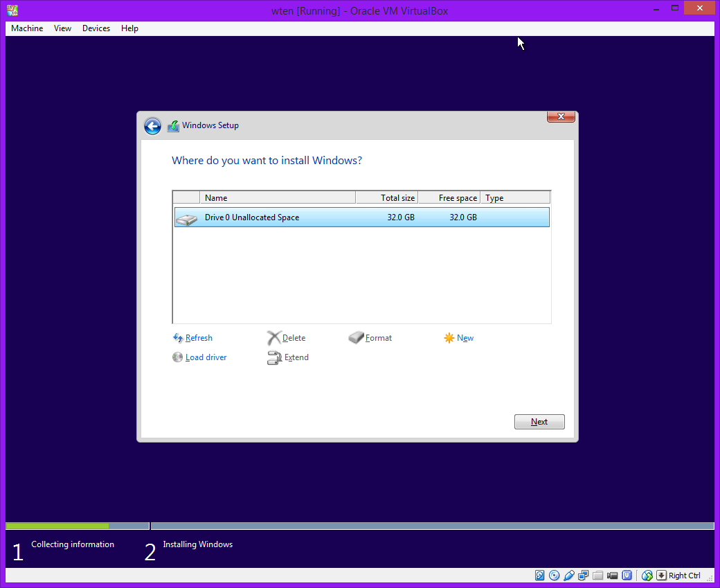This screenshot has width=720, height=588.
Task: Open the View menu
Action: click(62, 28)
